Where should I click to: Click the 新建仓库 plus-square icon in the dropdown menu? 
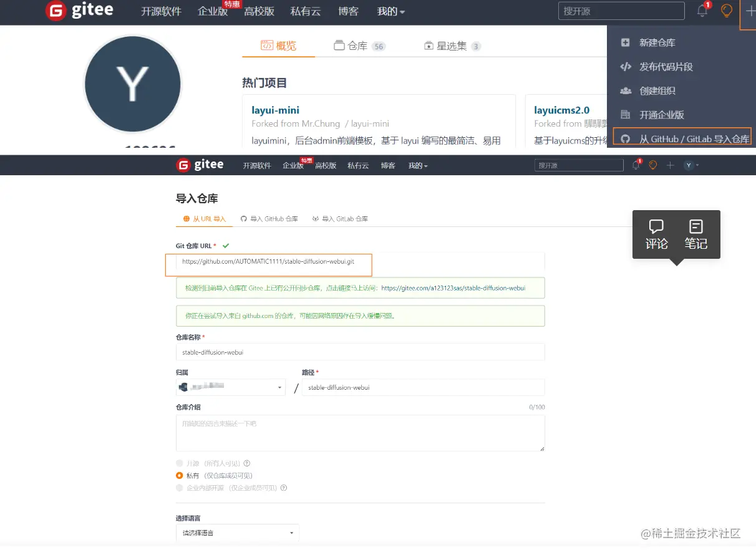tap(626, 42)
